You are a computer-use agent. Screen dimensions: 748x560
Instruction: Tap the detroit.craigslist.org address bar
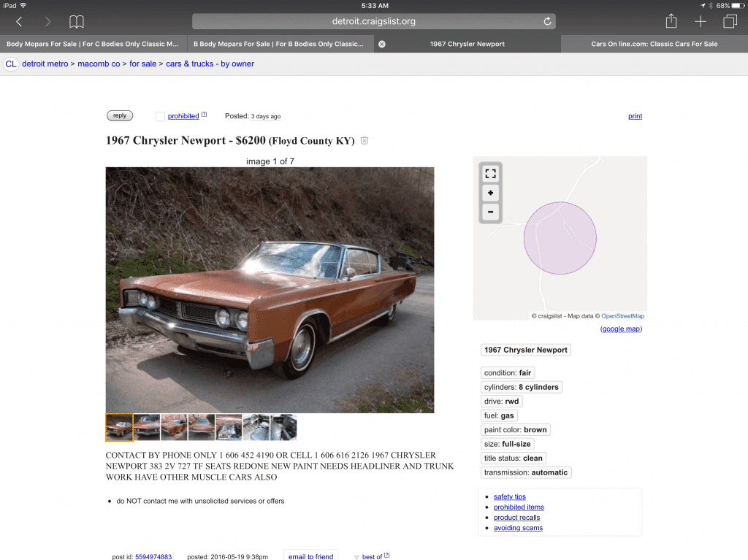point(373,21)
